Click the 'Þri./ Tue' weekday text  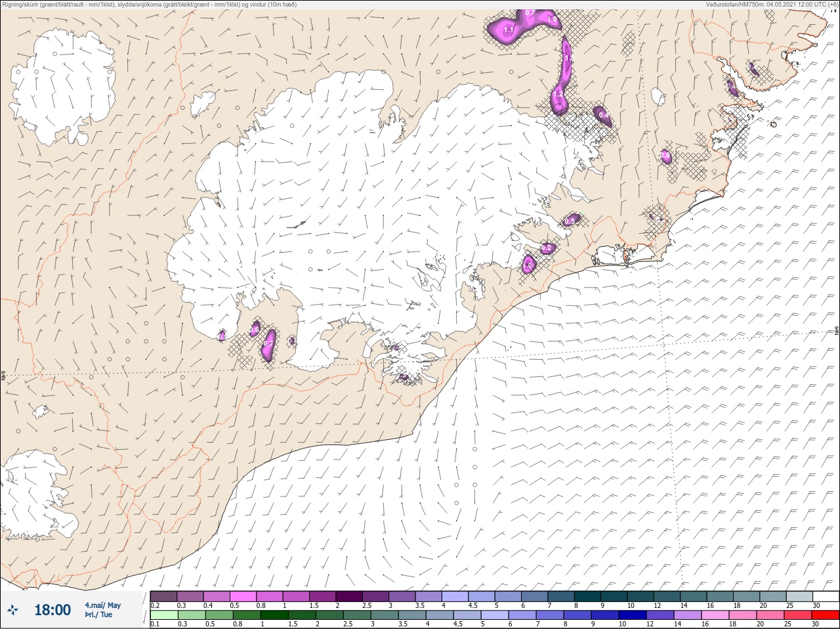[98, 615]
